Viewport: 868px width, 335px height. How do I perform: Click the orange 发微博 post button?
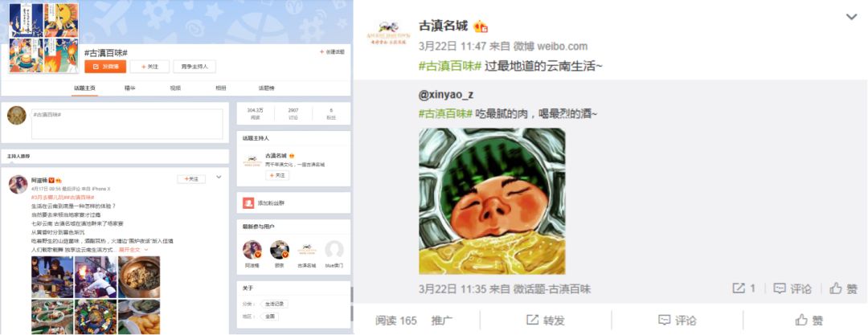[105, 67]
